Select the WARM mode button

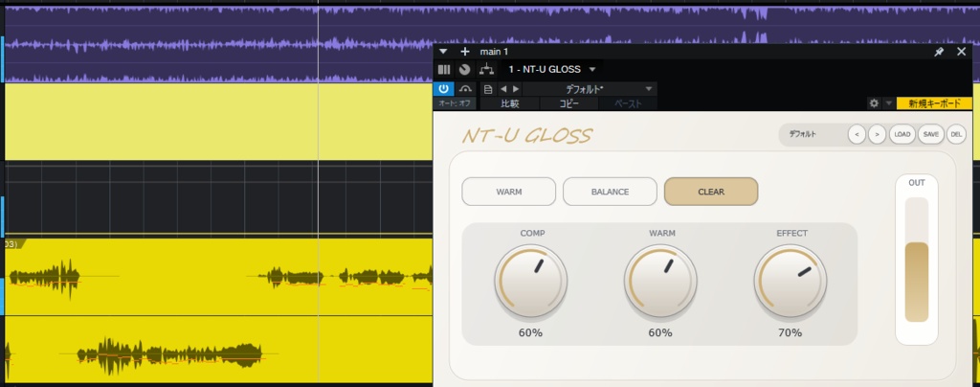coord(509,192)
